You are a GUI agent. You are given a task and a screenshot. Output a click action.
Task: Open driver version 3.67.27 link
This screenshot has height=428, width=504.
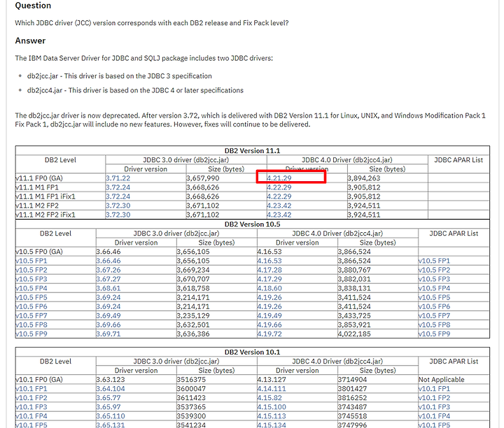pyautogui.click(x=108, y=279)
